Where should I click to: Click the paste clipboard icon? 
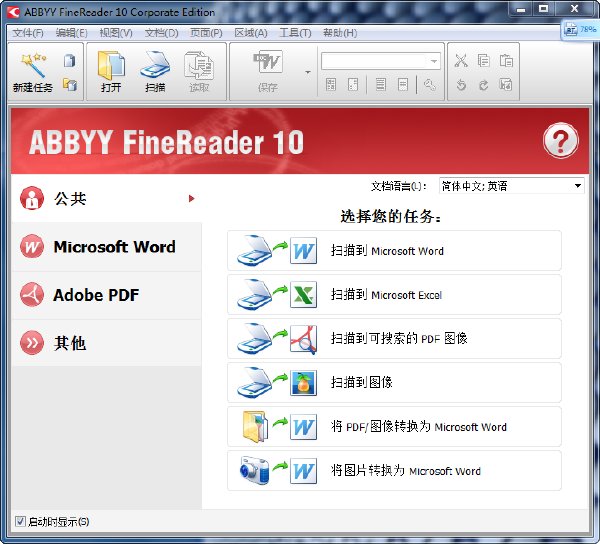(x=506, y=60)
